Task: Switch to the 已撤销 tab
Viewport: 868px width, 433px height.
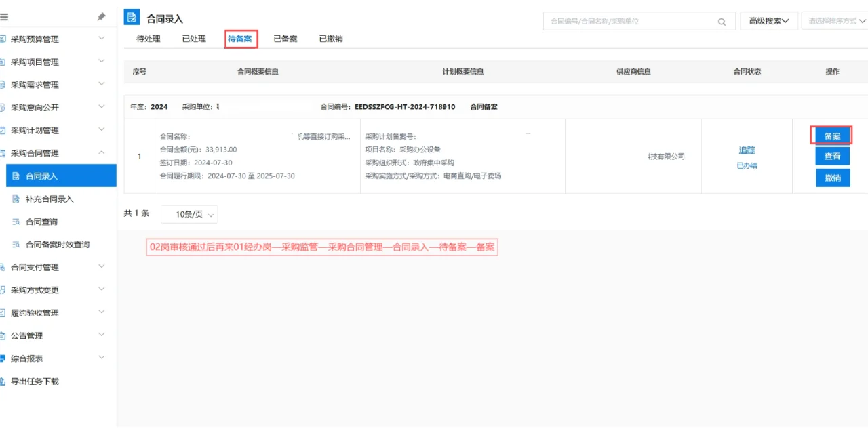Action: coord(331,39)
